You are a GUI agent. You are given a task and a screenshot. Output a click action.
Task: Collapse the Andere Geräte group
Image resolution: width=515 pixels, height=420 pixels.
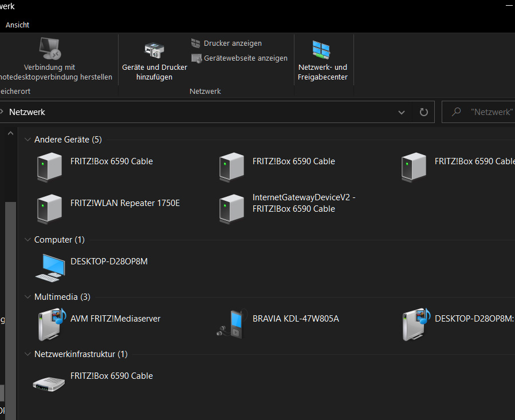(x=27, y=140)
